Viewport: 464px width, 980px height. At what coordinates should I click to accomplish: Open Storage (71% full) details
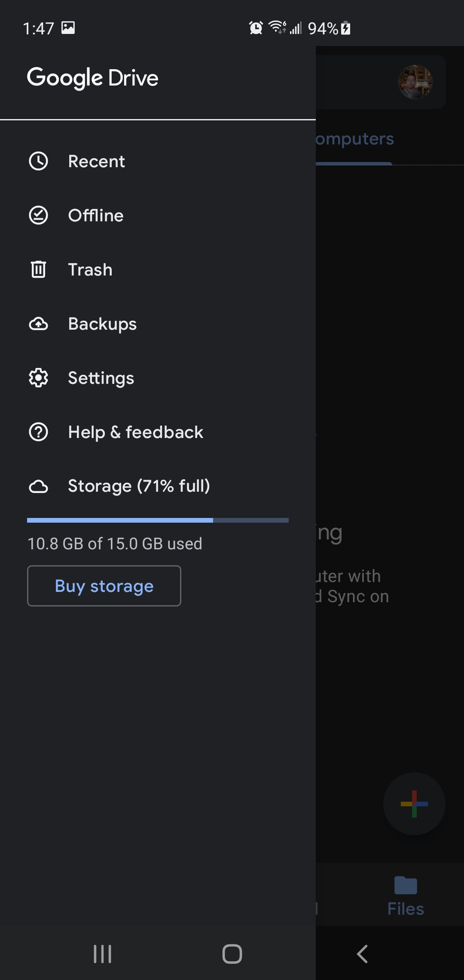point(139,487)
